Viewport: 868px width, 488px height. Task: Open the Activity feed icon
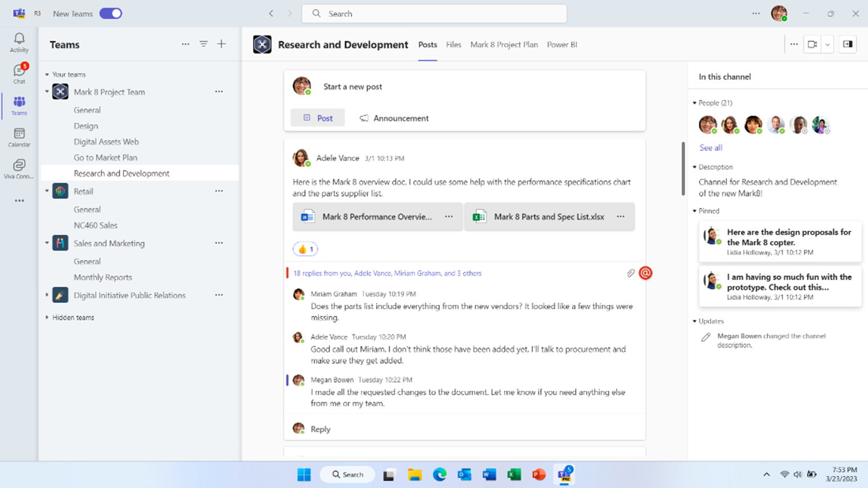(x=19, y=42)
